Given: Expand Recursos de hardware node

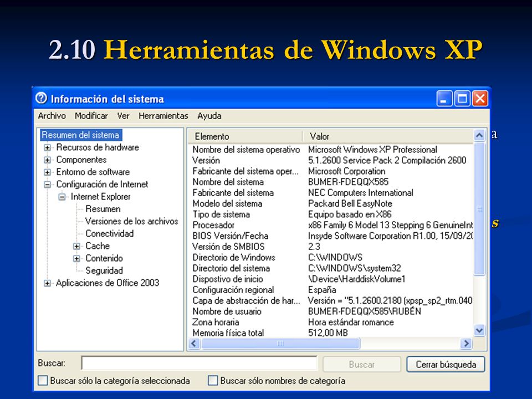Looking at the screenshot, I should (47, 147).
